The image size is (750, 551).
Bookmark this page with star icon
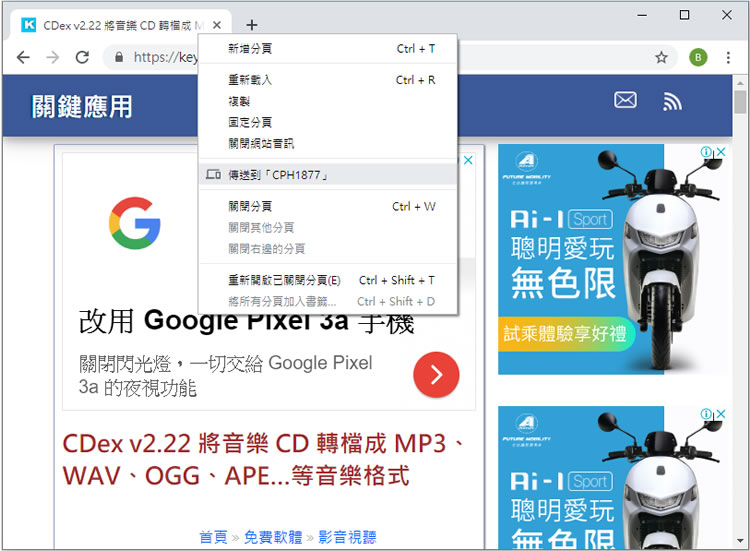click(661, 58)
